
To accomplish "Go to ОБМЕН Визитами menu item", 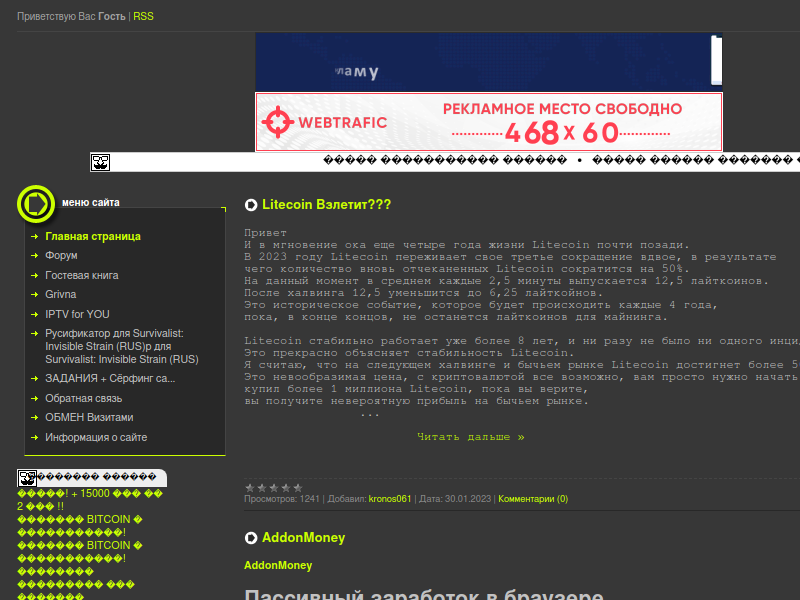I will (89, 417).
